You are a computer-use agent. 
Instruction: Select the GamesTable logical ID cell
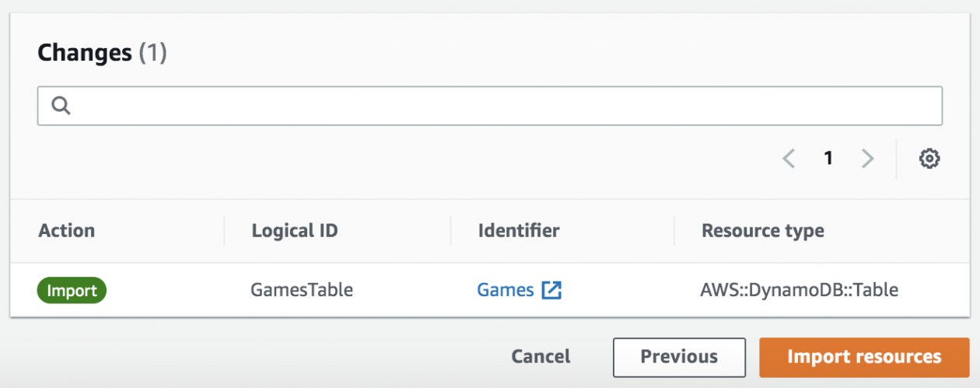coord(302,290)
